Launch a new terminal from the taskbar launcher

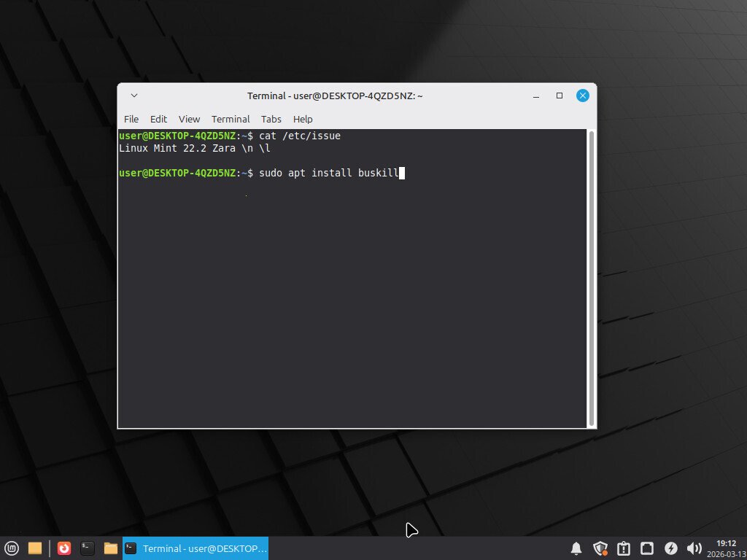coord(88,548)
